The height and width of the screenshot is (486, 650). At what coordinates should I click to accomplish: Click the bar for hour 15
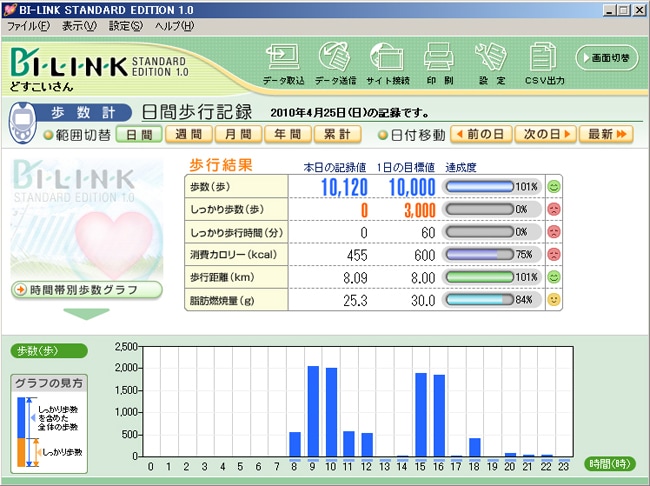[x=421, y=415]
